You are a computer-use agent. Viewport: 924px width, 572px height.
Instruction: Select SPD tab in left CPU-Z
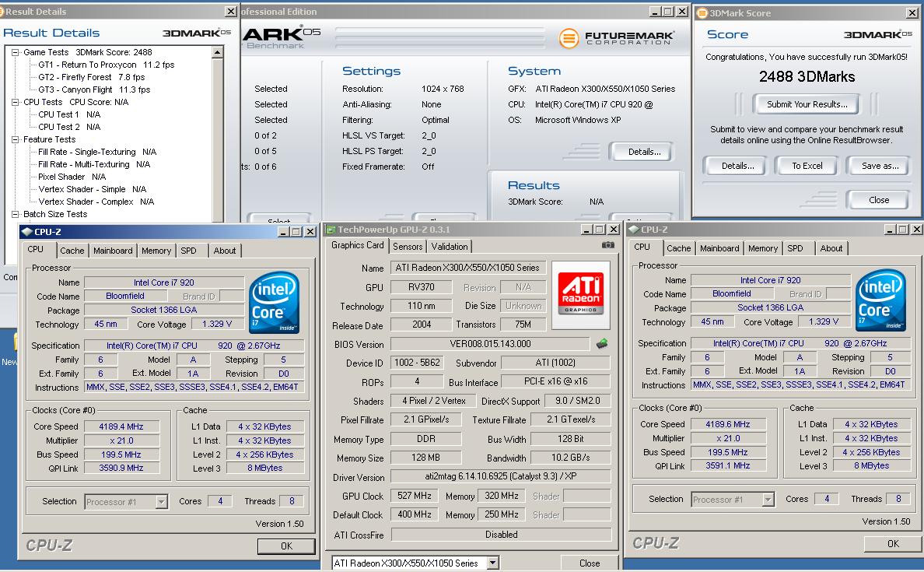(x=188, y=251)
